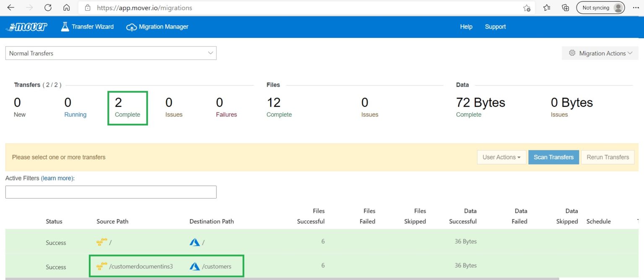Add this page to favorites star icon
Image resolution: width=644 pixels, height=280 pixels.
click(527, 8)
